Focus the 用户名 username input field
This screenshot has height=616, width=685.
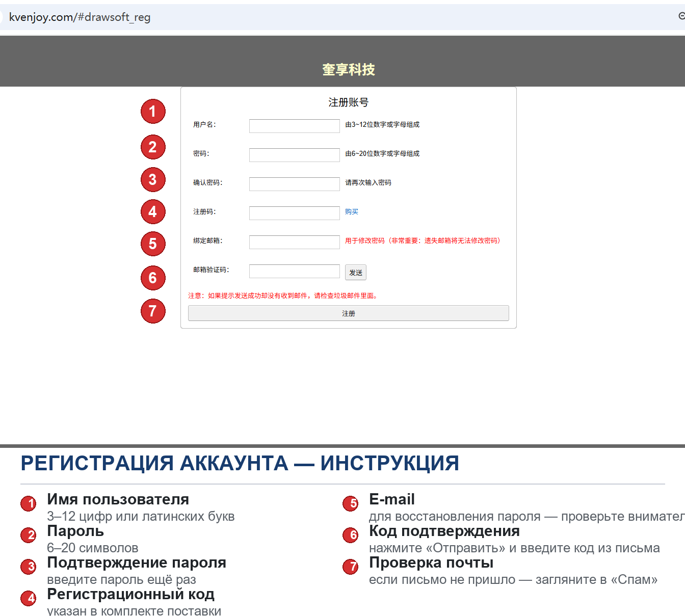click(295, 126)
